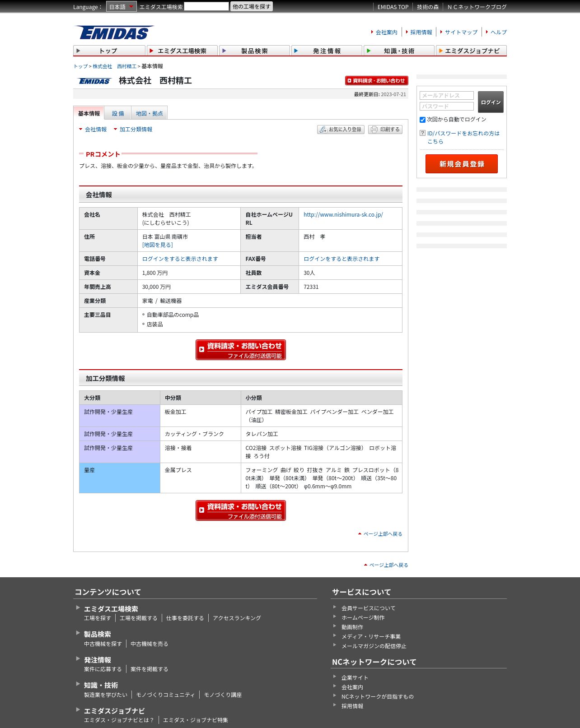Viewport: 580px width, 728px height.
Task: Open the 発注情報 navigation menu
Action: (327, 51)
